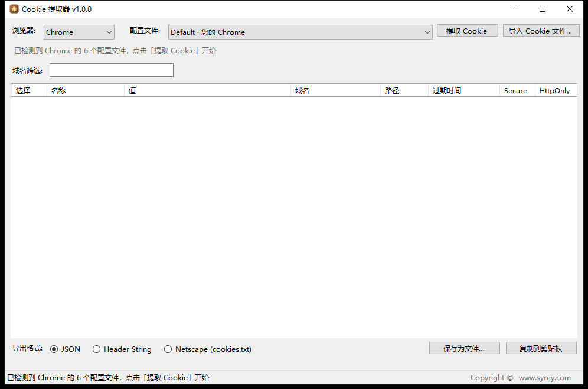Click the 复制到剪贴板 button
This screenshot has height=389, width=588.
tap(541, 348)
